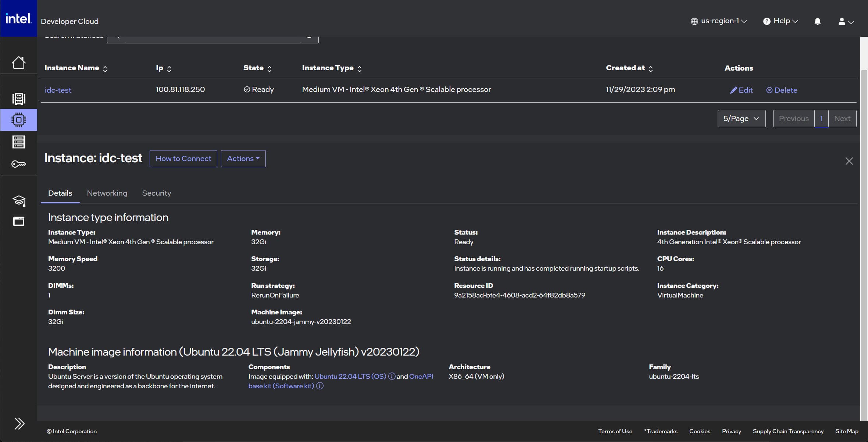Open the instance Actions dropdown button
The image size is (868, 442).
tap(243, 158)
